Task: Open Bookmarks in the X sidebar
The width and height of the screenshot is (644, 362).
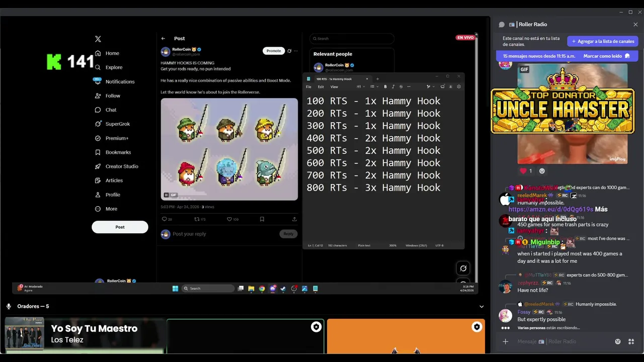Action: pos(113,152)
